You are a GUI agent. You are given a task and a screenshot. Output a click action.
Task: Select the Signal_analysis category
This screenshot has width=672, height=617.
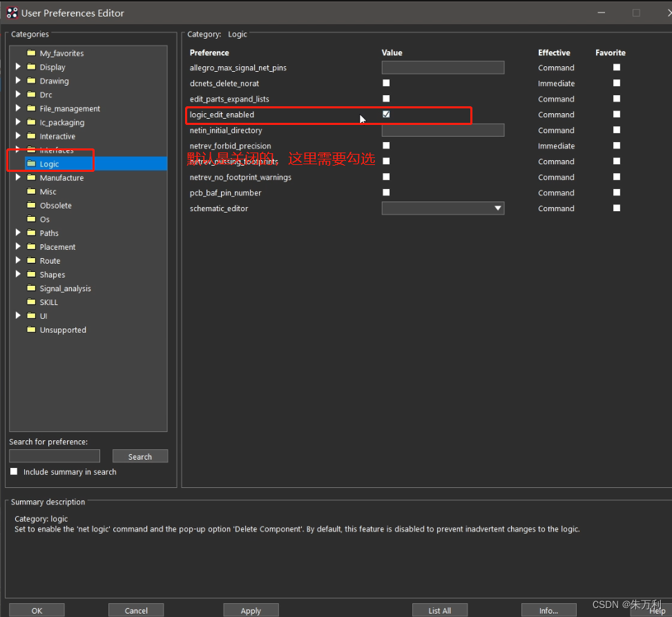pyautogui.click(x=65, y=288)
